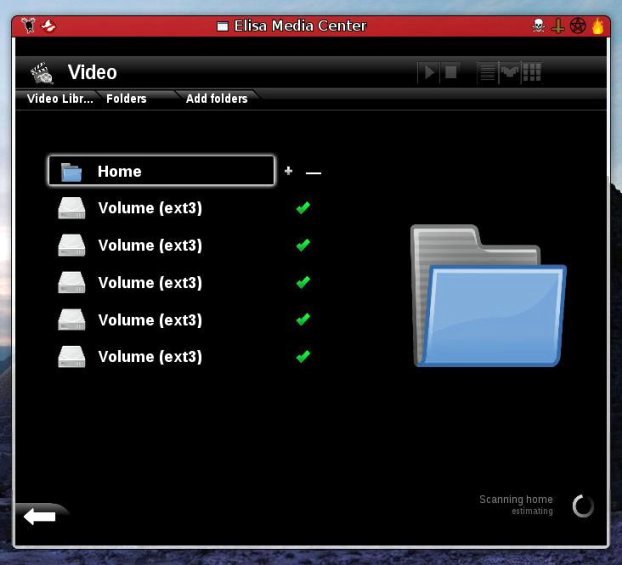Select the second Volume (ext3) entry
The width and height of the screenshot is (622, 565).
[x=150, y=246]
